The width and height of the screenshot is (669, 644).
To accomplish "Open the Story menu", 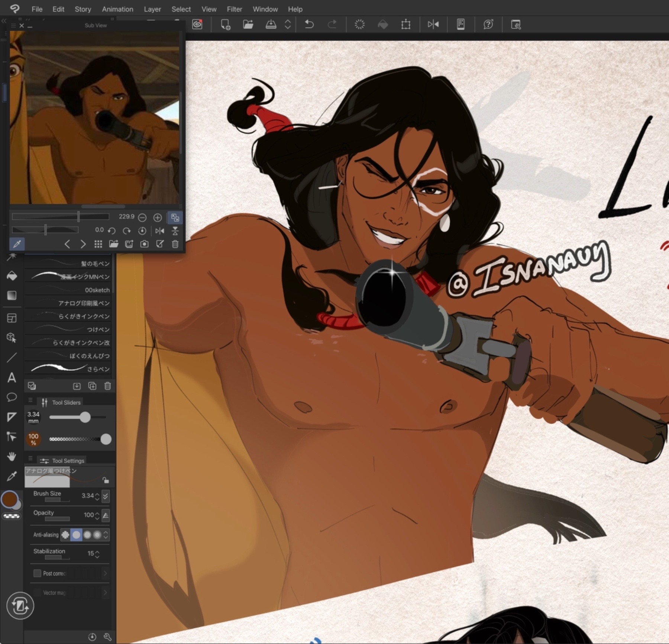I will 83,9.
